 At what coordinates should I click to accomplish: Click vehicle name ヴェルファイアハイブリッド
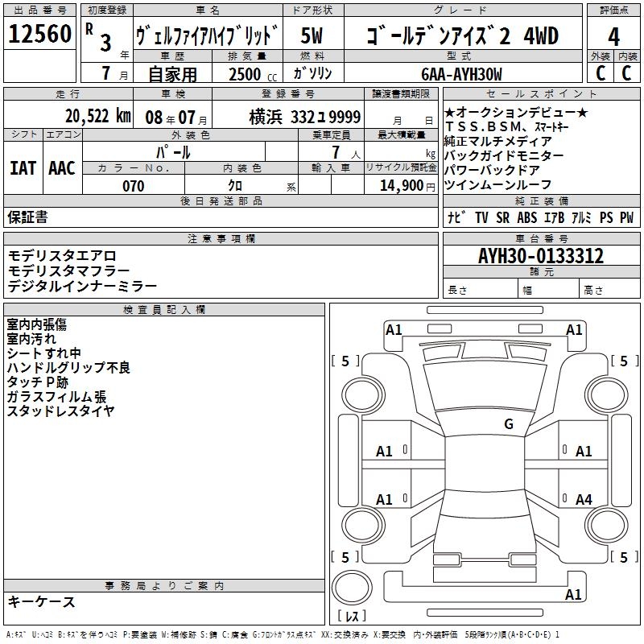click(207, 35)
